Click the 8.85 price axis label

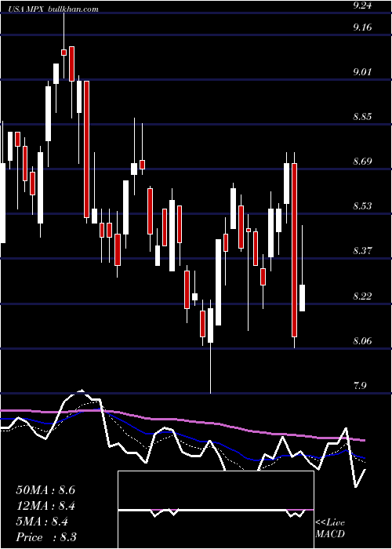pos(362,117)
